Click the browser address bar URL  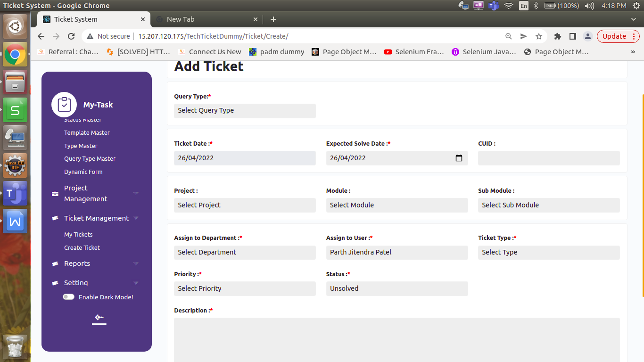coord(213,36)
